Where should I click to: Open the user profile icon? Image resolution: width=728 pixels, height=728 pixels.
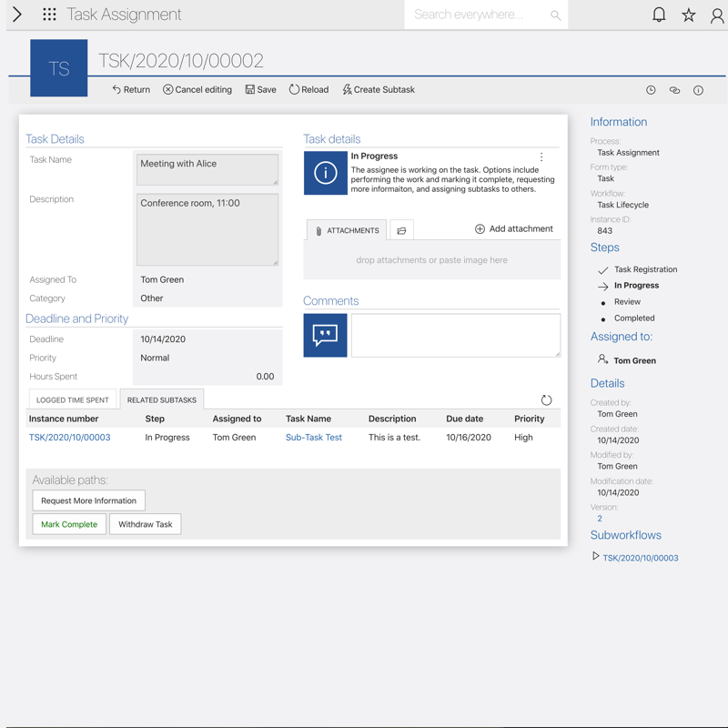pos(717,15)
